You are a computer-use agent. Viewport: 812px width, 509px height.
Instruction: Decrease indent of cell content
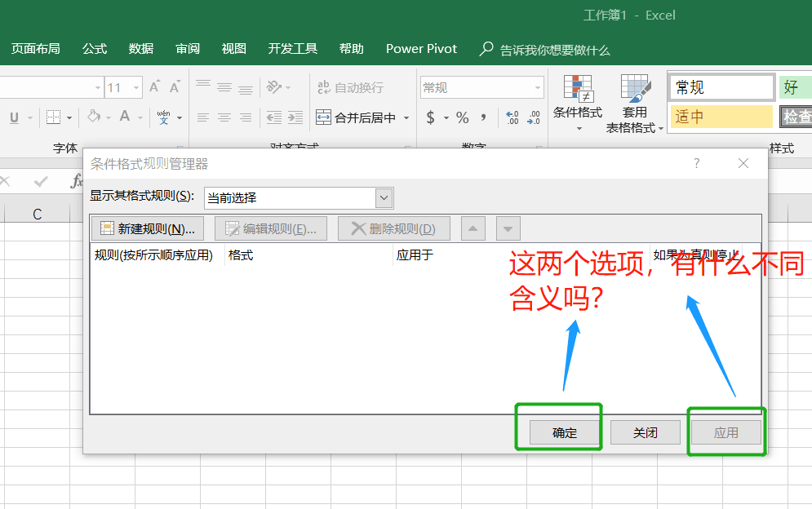[x=274, y=117]
